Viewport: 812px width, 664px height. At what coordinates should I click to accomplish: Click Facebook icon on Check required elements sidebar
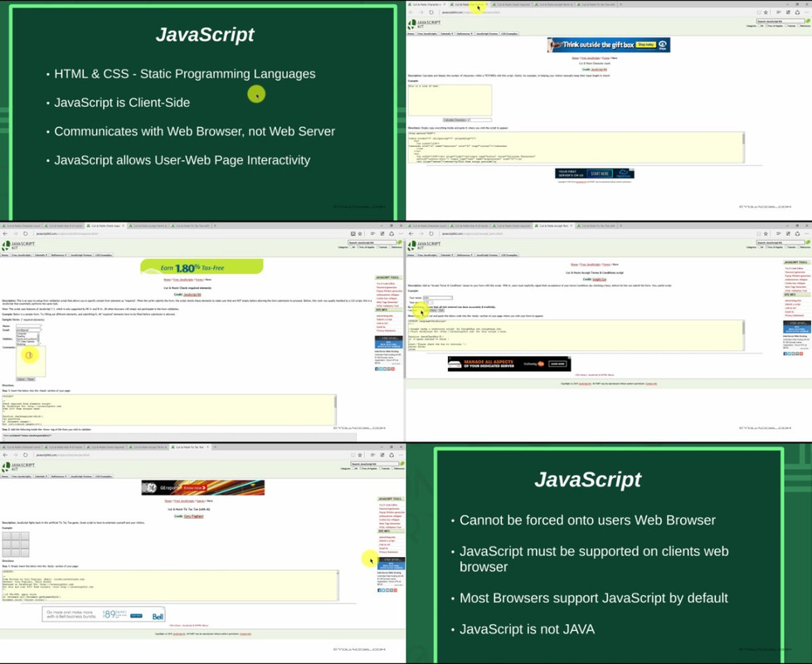tap(377, 369)
